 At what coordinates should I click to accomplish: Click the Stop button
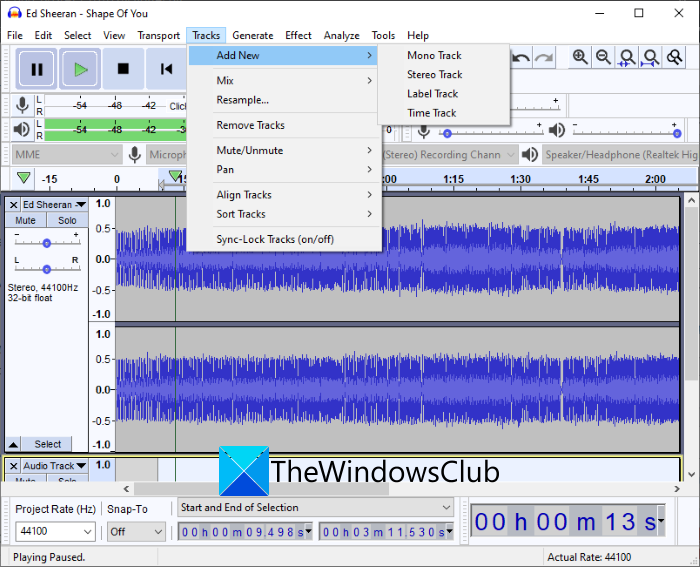pyautogui.click(x=123, y=69)
